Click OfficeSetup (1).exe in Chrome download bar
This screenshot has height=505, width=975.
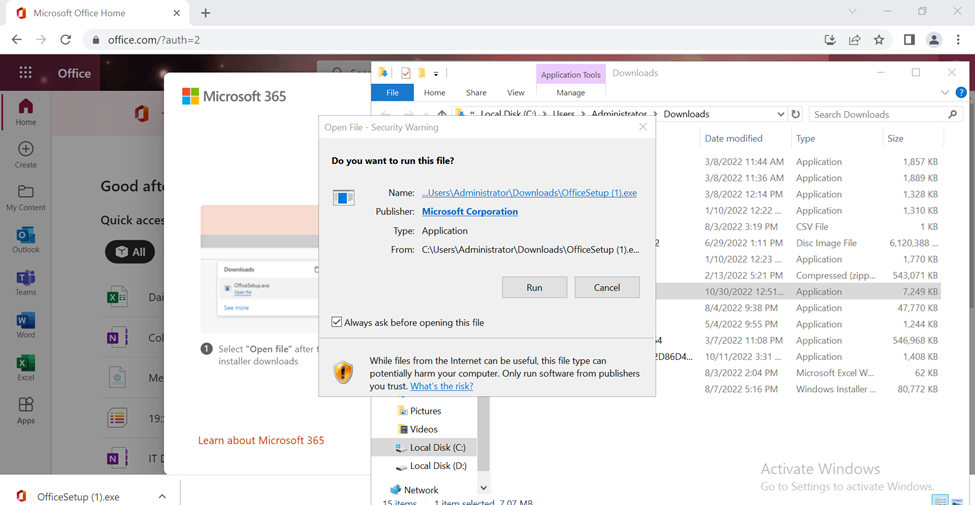[x=78, y=496]
